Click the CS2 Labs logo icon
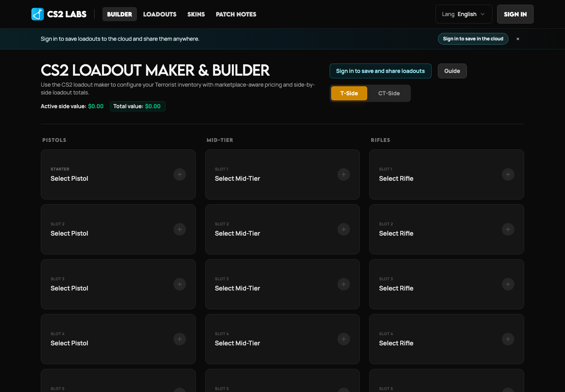Screen dimensions: 565x392 38,14
